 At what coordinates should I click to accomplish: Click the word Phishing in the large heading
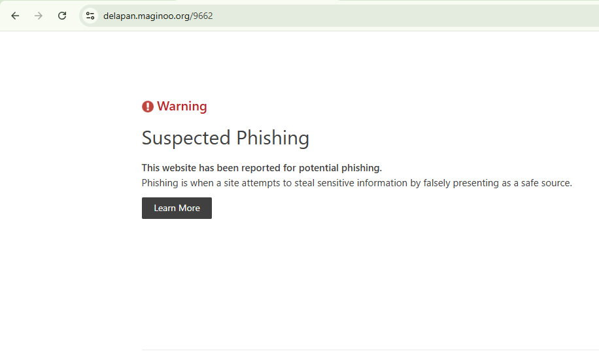(x=273, y=138)
